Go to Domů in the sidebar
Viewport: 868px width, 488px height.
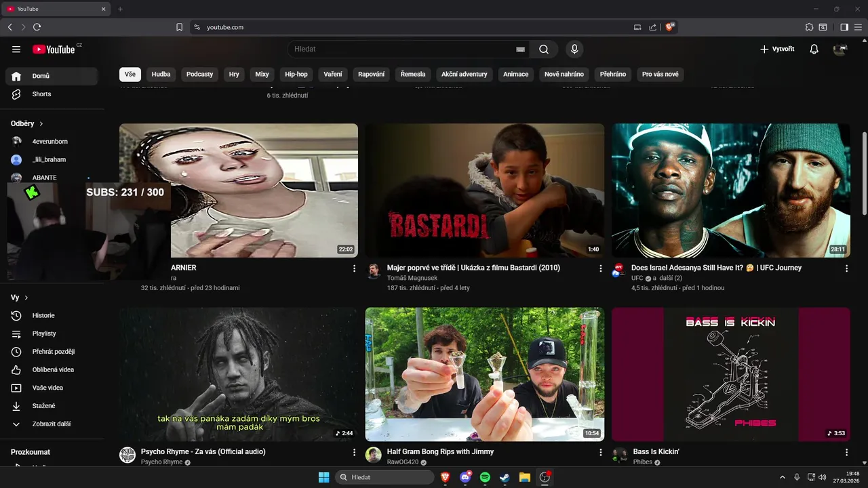click(52, 76)
